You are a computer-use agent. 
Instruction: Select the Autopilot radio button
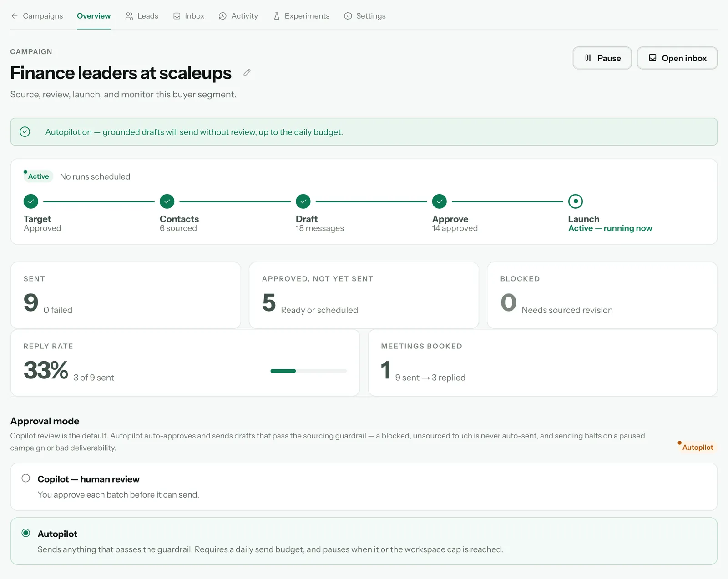[x=26, y=533]
